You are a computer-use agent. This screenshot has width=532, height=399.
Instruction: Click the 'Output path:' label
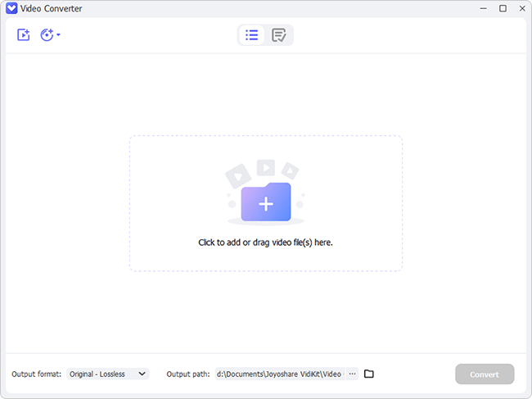pyautogui.click(x=188, y=374)
